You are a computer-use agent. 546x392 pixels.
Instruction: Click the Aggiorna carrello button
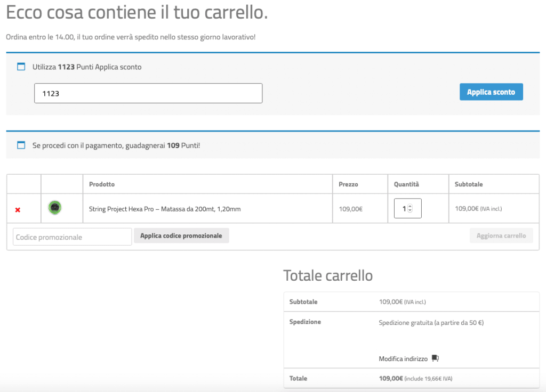point(501,235)
